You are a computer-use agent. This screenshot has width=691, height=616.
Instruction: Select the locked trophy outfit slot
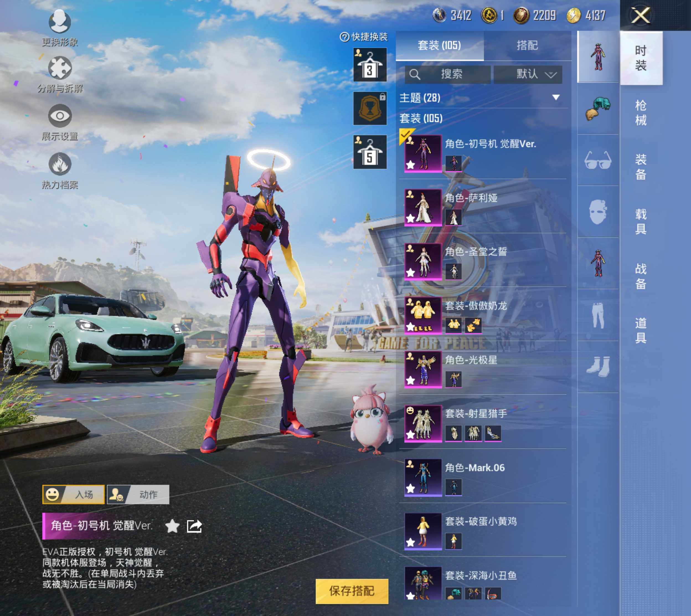point(370,108)
